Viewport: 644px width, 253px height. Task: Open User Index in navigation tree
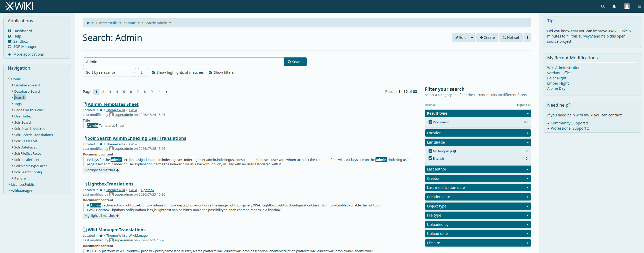[23, 116]
